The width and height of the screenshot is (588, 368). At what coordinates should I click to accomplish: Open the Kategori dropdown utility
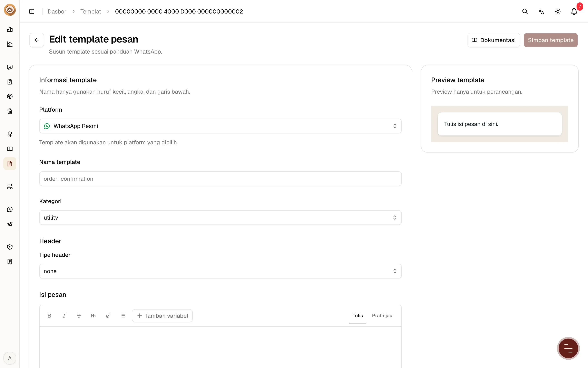[220, 218]
